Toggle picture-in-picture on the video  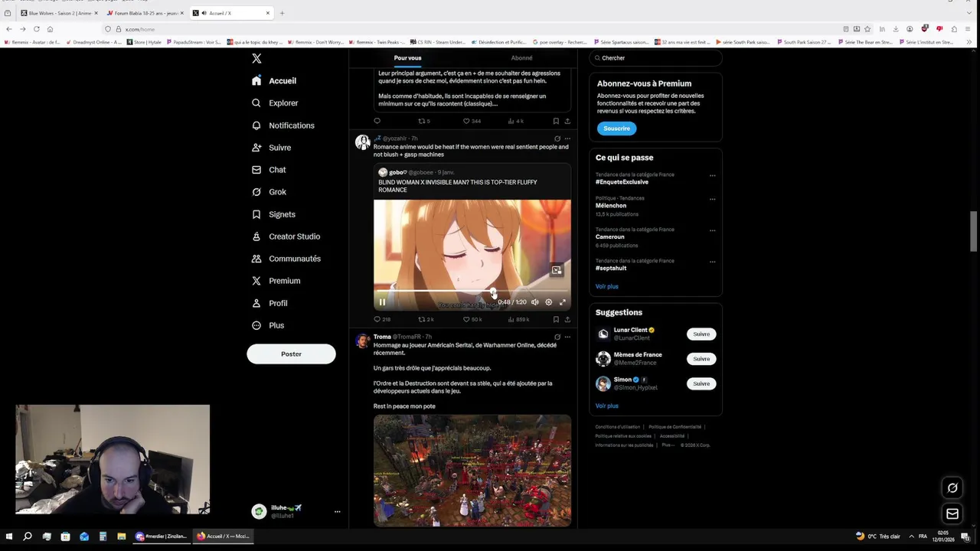click(557, 270)
